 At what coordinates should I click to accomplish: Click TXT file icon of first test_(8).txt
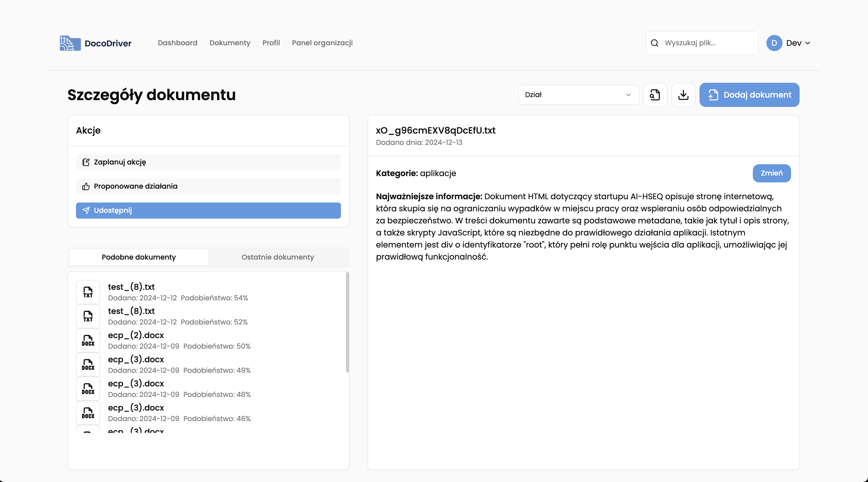[88, 292]
